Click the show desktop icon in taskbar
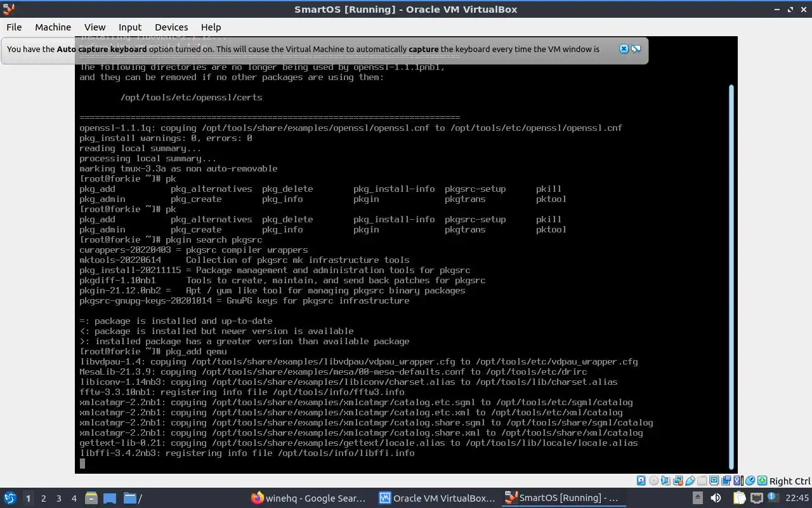This screenshot has width=812, height=508. [x=110, y=498]
